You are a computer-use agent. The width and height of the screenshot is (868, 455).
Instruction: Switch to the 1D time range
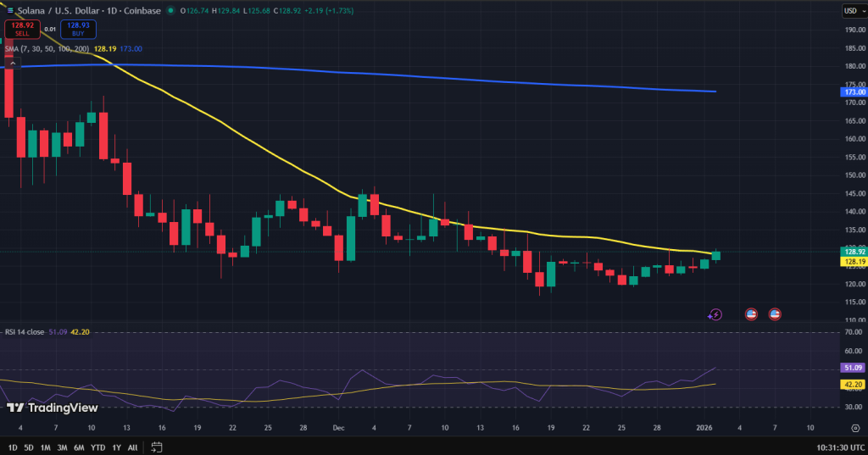(12, 447)
